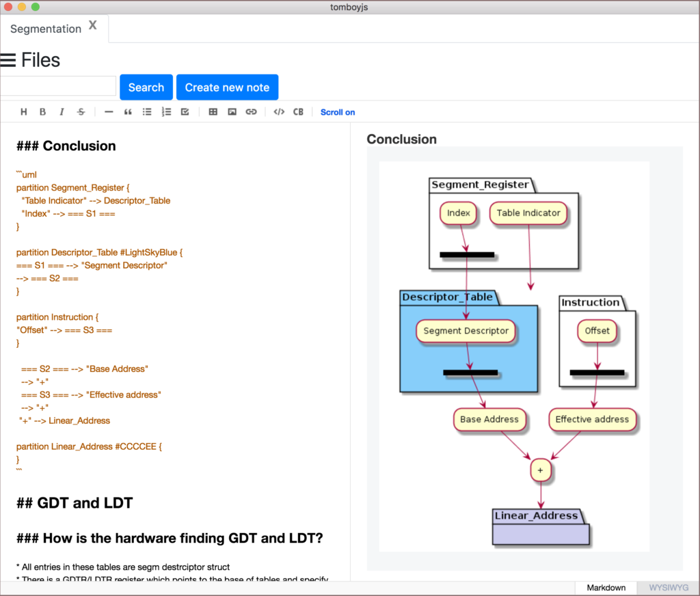This screenshot has height=596, width=700.
Task: Close the Segmentation tab
Action: pos(93,25)
